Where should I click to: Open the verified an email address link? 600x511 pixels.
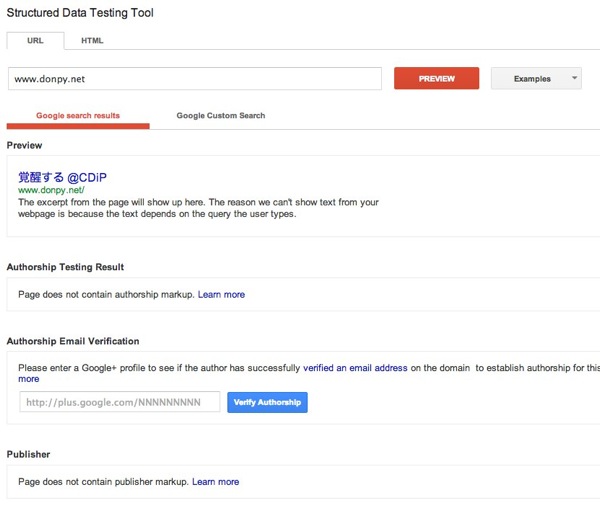point(355,368)
